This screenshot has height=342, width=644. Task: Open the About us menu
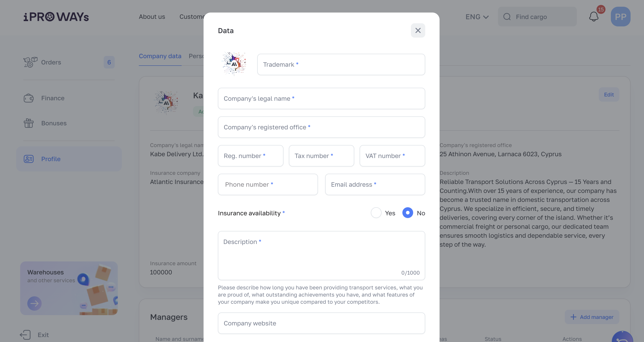pos(152,17)
